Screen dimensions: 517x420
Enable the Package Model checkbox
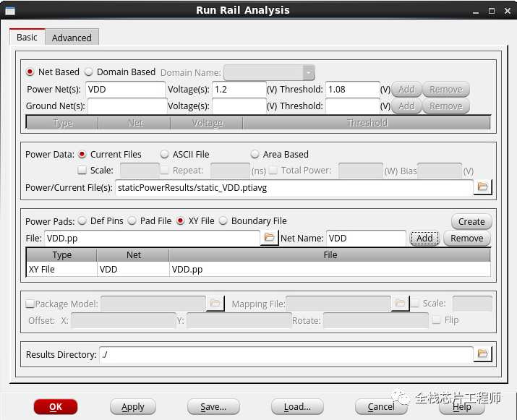tap(30, 304)
